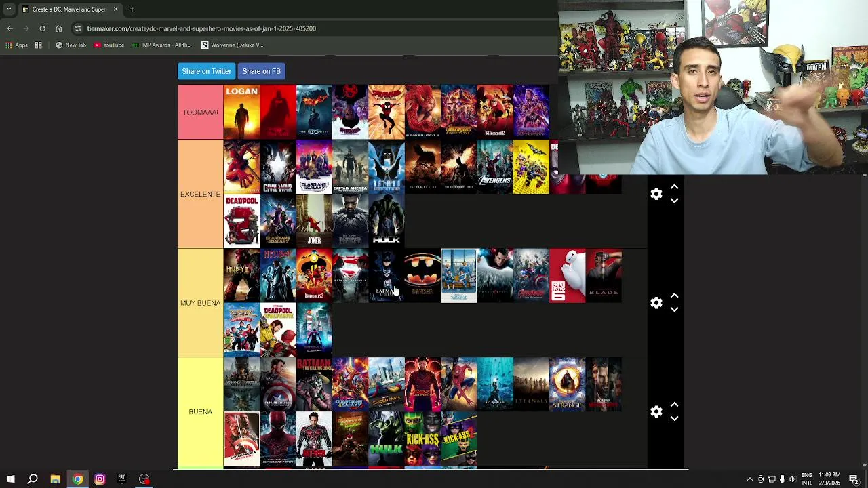Screen dimensions: 868x488
Task: Select the Hellboy II poster
Action: tap(241, 276)
